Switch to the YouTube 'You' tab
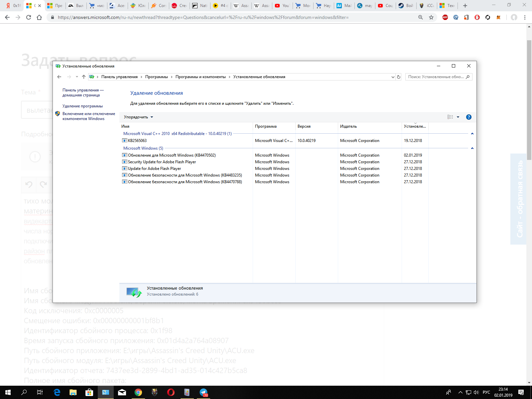This screenshot has height=399, width=532. 282,6
